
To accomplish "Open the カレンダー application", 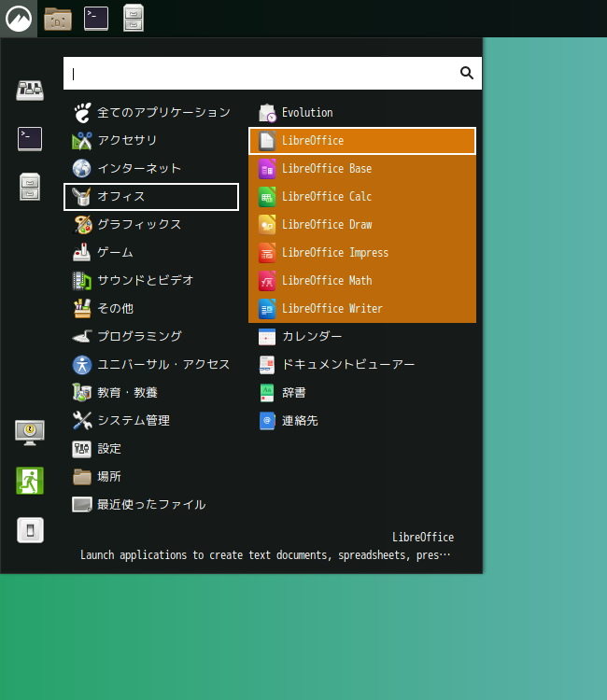I will coord(311,337).
